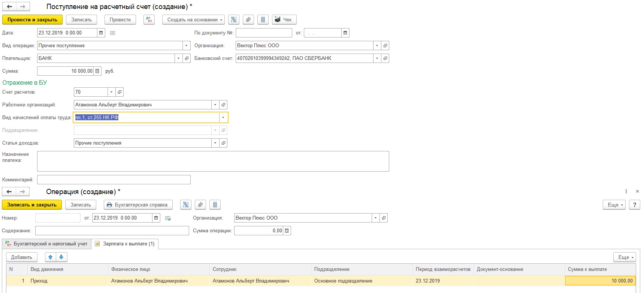Viewport: 644px width, 293px height.
Task: Open the Еще menu in Операция toolbar
Action: pos(614,205)
